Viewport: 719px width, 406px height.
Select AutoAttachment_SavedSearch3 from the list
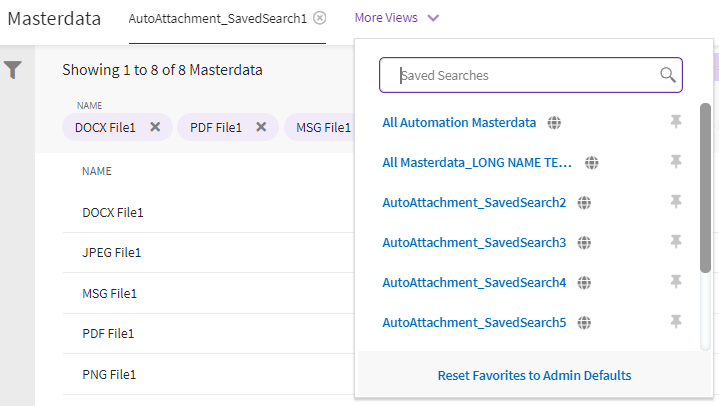[474, 243]
